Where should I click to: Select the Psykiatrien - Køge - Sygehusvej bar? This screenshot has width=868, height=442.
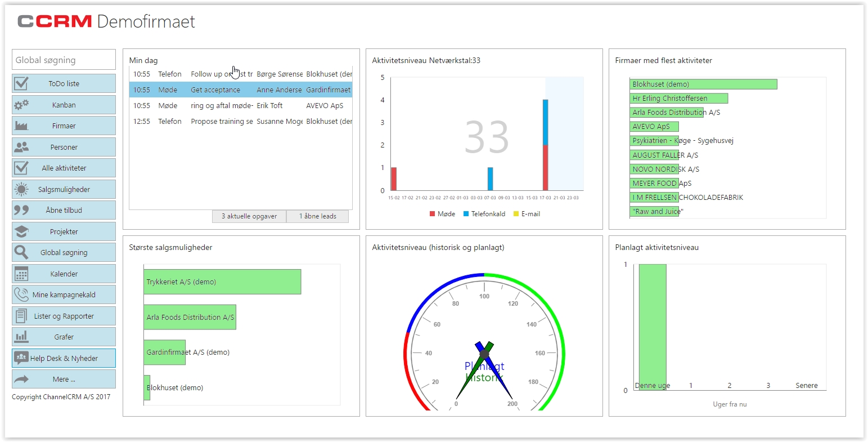(x=654, y=140)
